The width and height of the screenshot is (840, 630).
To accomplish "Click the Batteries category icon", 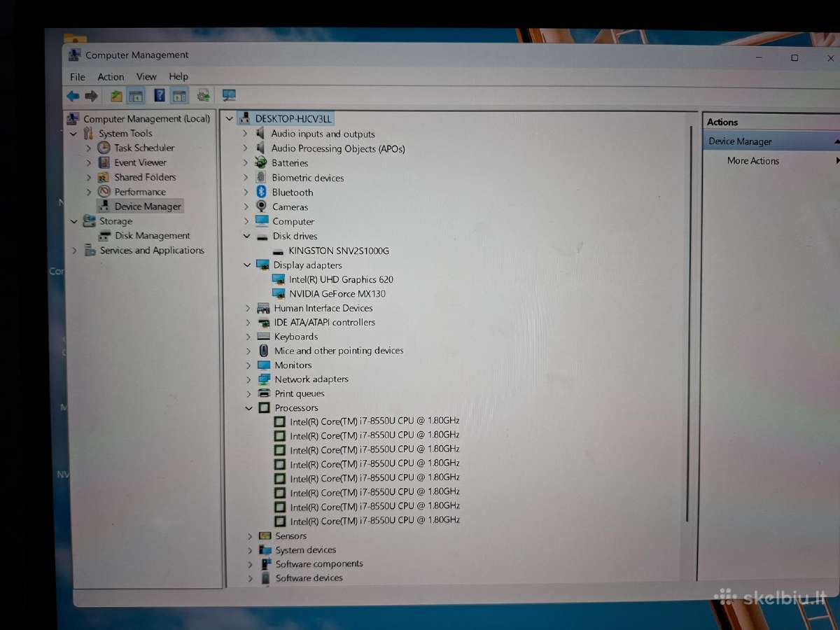I will pyautogui.click(x=261, y=162).
